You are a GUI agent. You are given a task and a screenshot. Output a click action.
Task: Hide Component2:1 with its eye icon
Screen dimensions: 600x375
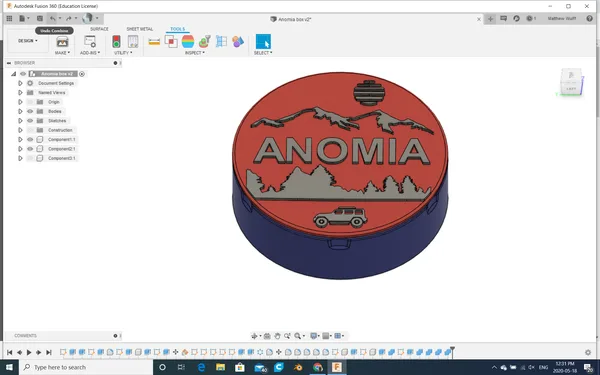[x=30, y=149]
